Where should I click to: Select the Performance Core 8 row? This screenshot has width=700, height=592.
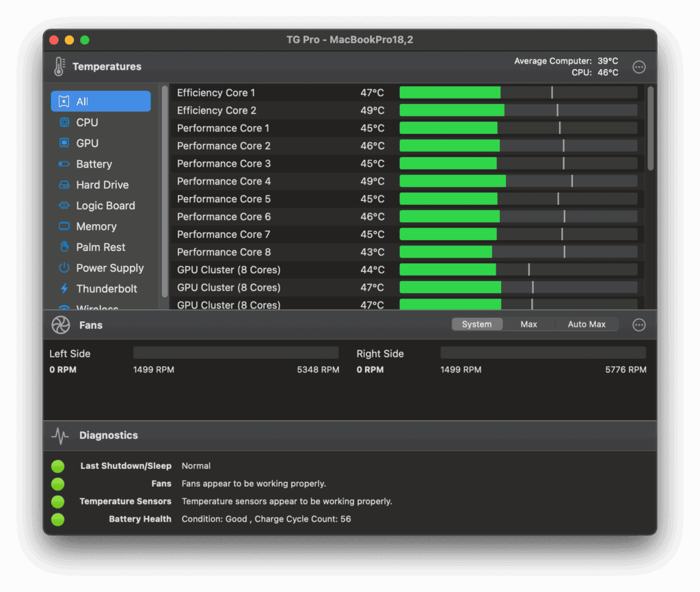(407, 252)
